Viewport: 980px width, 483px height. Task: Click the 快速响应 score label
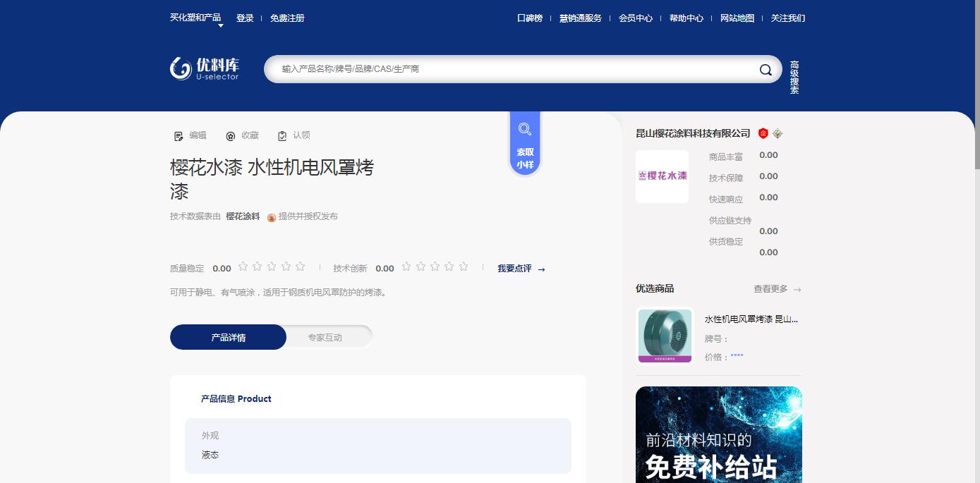pyautogui.click(x=726, y=200)
